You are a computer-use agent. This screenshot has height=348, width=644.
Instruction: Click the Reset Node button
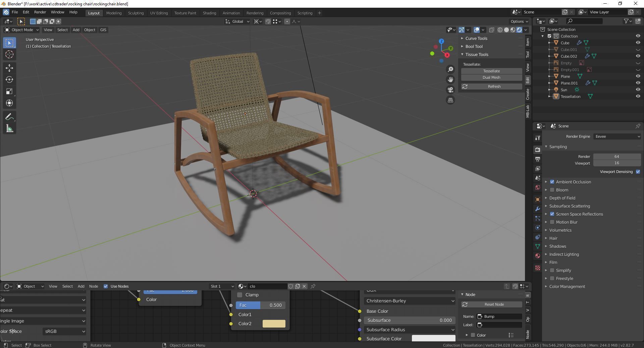coord(491,304)
